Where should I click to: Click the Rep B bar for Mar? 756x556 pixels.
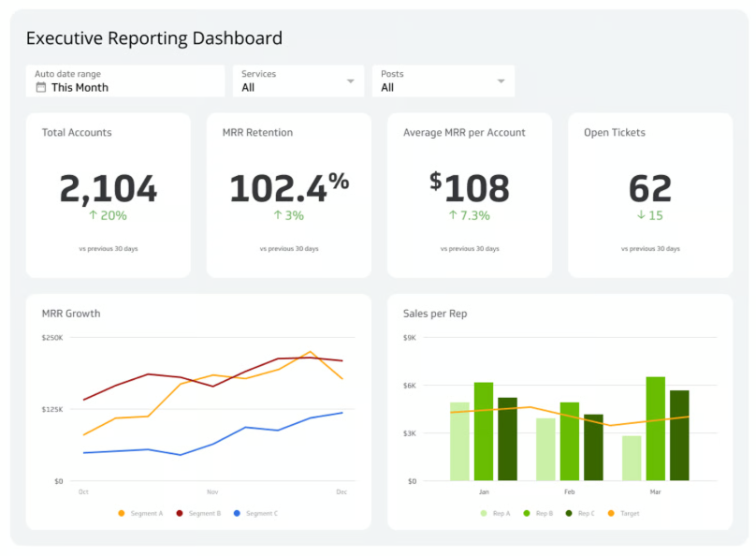[656, 429]
